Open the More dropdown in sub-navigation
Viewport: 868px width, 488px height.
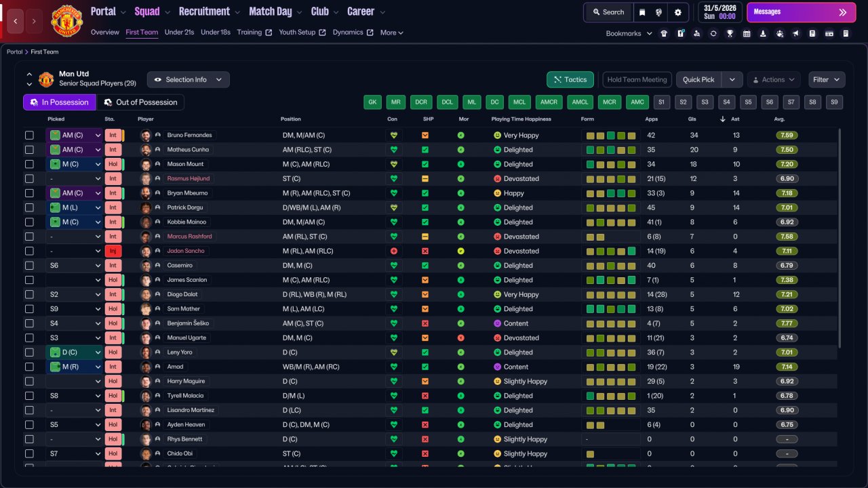click(x=392, y=33)
